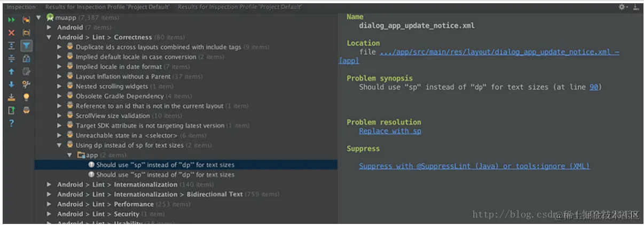This screenshot has width=644, height=225.
Task: Open the gear settings menu at top right
Action: [x=623, y=7]
